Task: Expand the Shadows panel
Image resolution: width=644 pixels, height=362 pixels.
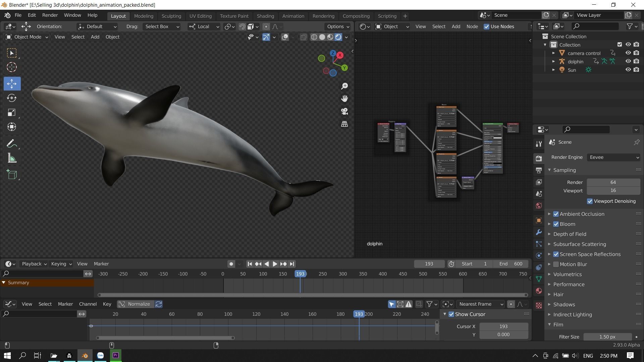Action: click(564, 304)
